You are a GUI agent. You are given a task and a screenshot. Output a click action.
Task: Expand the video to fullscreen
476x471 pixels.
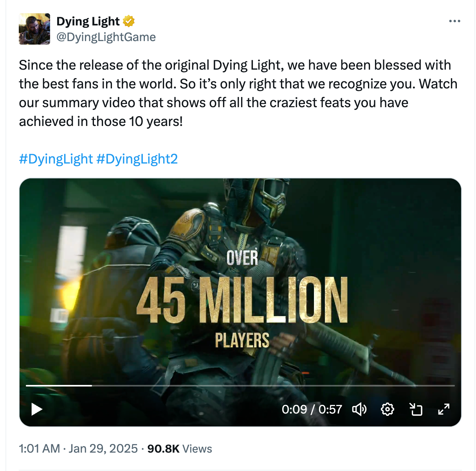point(444,409)
